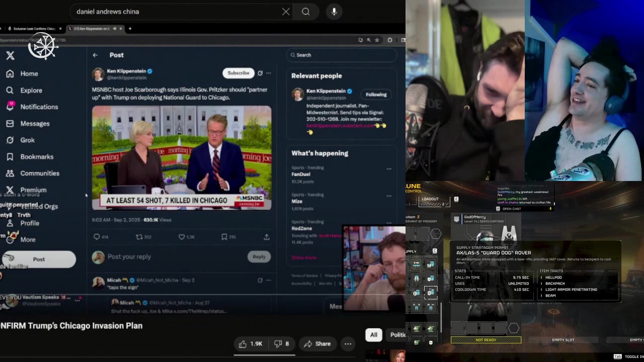The image size is (644, 362).
Task: Select the EMPTY SLOT beside NOT READY
Action: [563, 340]
